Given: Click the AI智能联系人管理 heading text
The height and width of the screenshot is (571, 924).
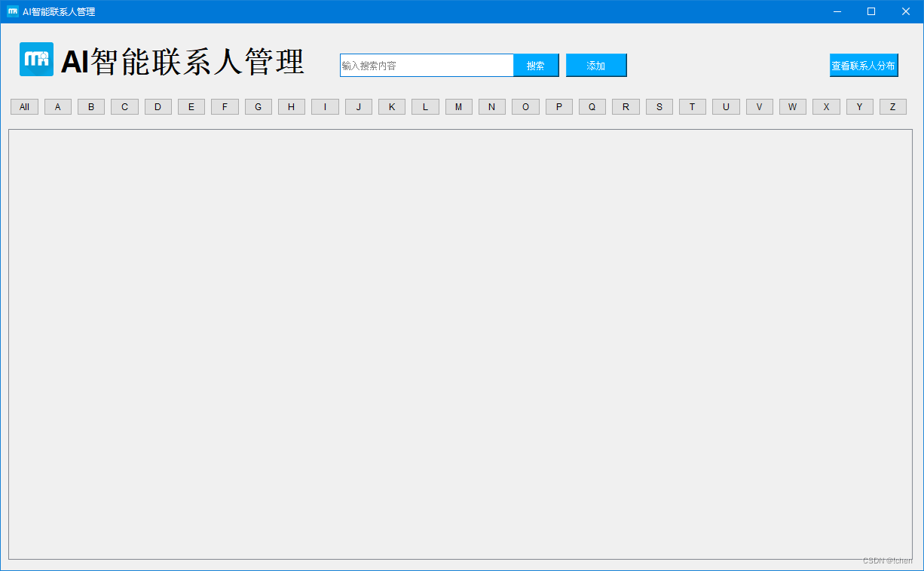Looking at the screenshot, I should click(x=182, y=62).
